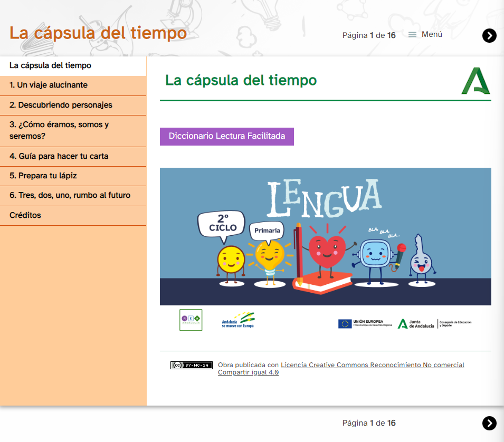
Task: Open the Creative Commons license link
Action: coord(341,369)
